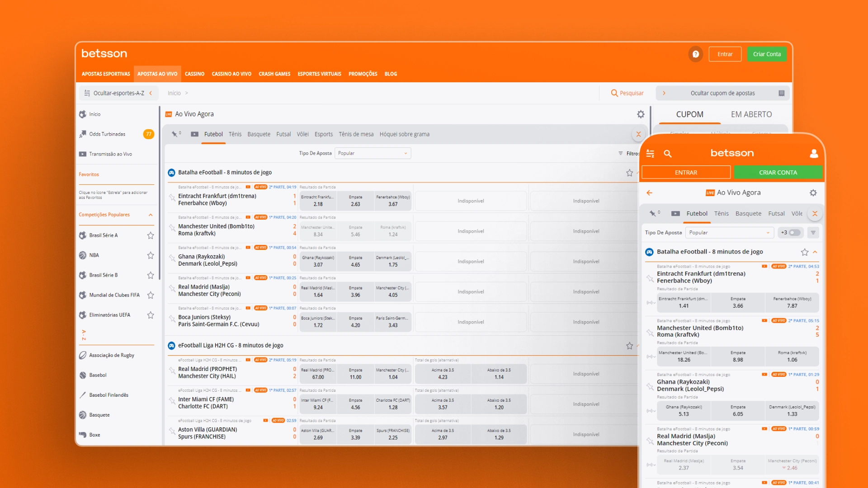Screen dimensions: 868x488
Task: Open the Filtros option on desktop
Action: tap(629, 154)
